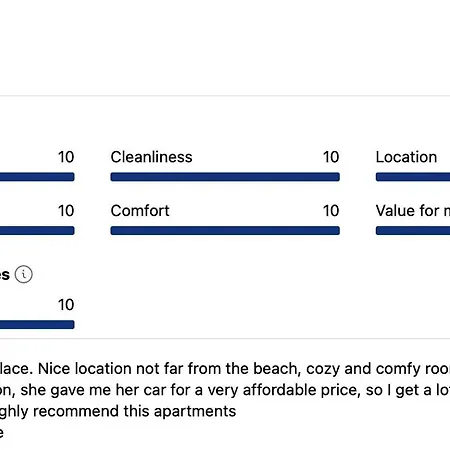
Task: Click the Location rating bar
Action: point(413,177)
